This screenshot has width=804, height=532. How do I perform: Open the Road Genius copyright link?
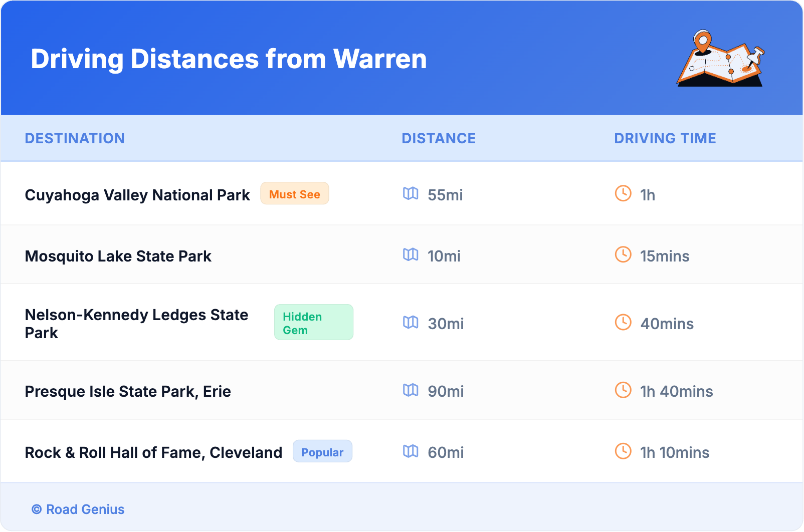(78, 509)
